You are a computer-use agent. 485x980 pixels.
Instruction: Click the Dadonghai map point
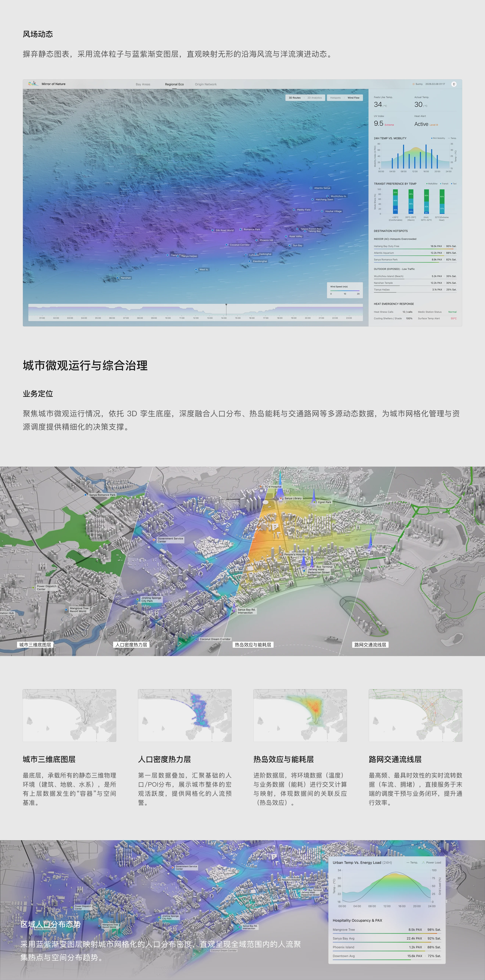(x=256, y=254)
